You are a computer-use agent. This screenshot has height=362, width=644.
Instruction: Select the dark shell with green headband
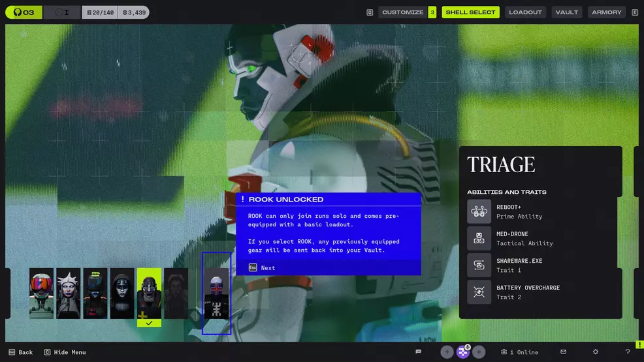(95, 294)
